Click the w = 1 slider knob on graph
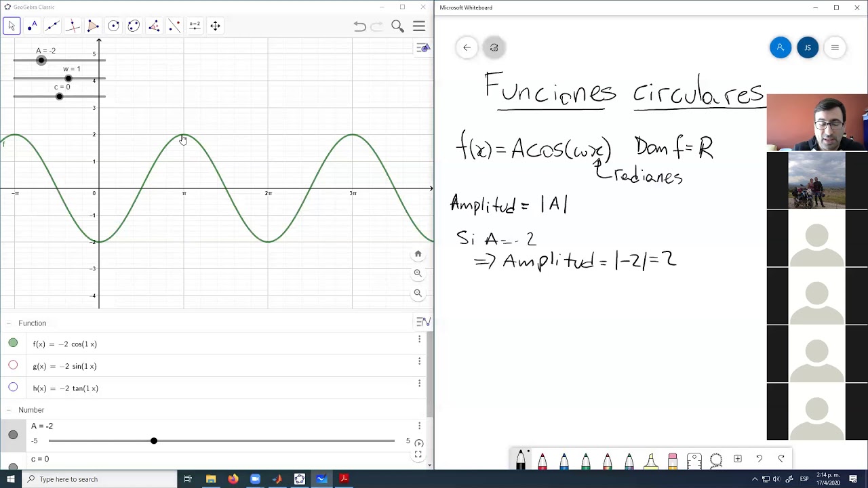This screenshot has height=488, width=868. (68, 79)
